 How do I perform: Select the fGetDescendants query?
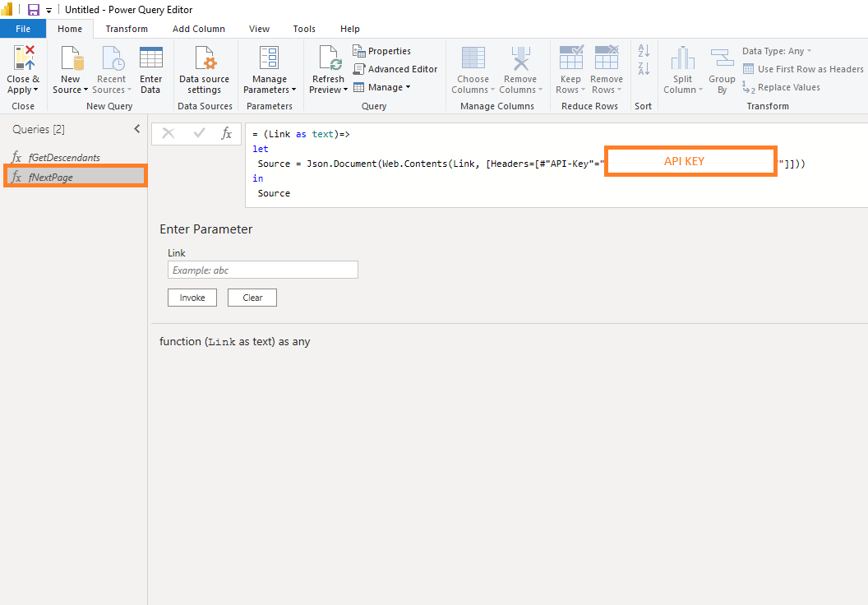64,157
